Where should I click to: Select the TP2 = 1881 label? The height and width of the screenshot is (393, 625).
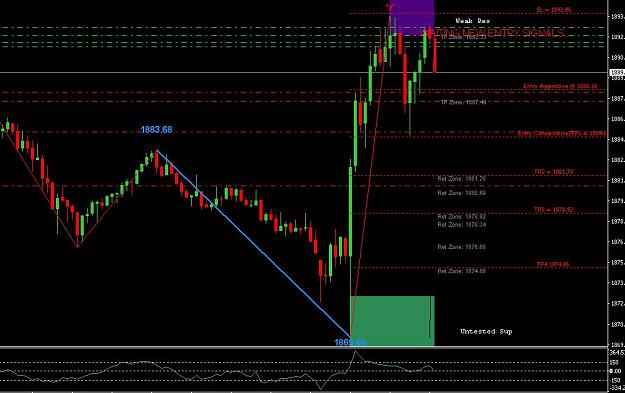click(x=554, y=172)
